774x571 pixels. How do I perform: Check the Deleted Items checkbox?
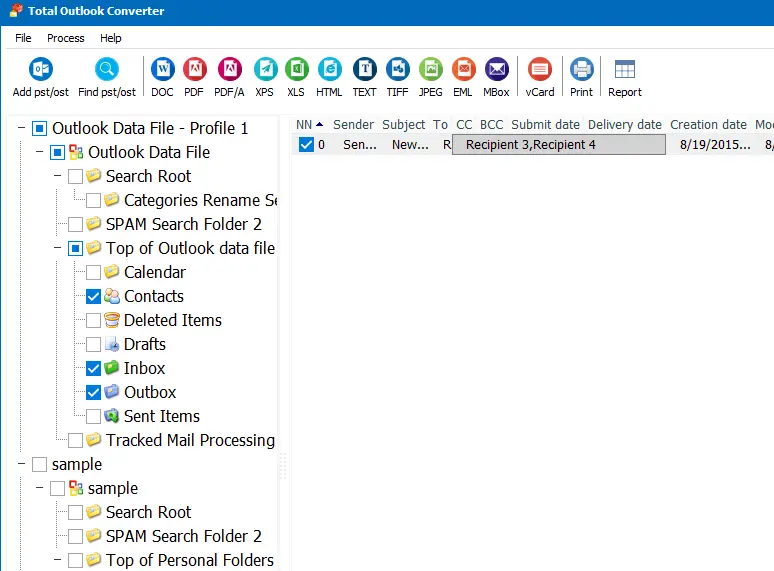pyautogui.click(x=93, y=320)
